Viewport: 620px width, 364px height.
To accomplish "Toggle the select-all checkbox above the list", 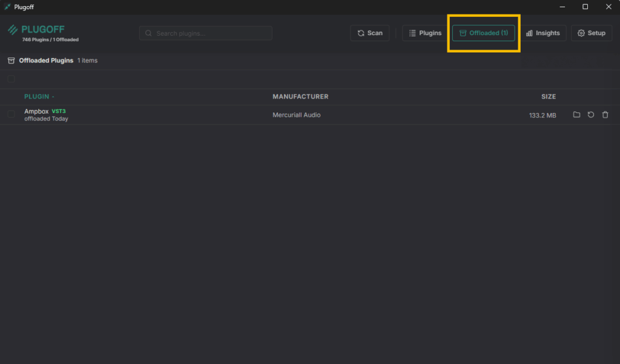I will [x=11, y=79].
